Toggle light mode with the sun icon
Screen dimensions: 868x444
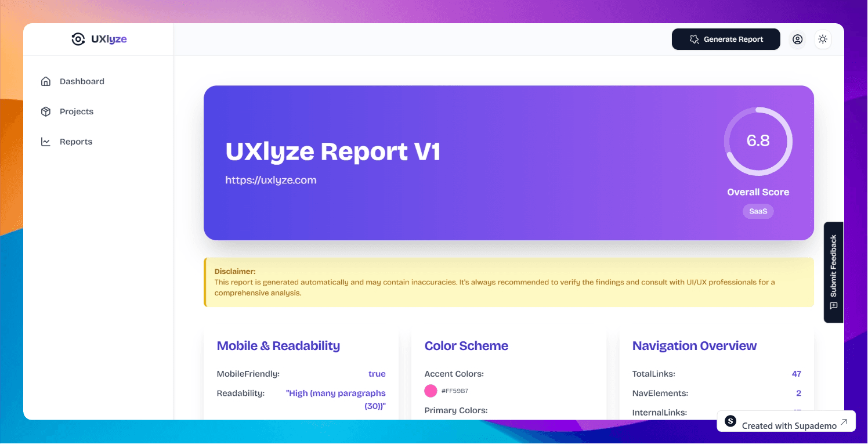pyautogui.click(x=823, y=39)
